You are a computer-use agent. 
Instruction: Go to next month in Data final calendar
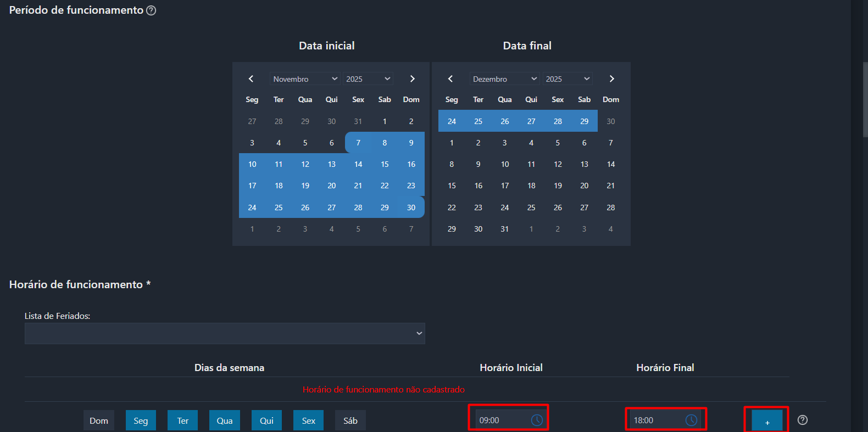pyautogui.click(x=611, y=79)
